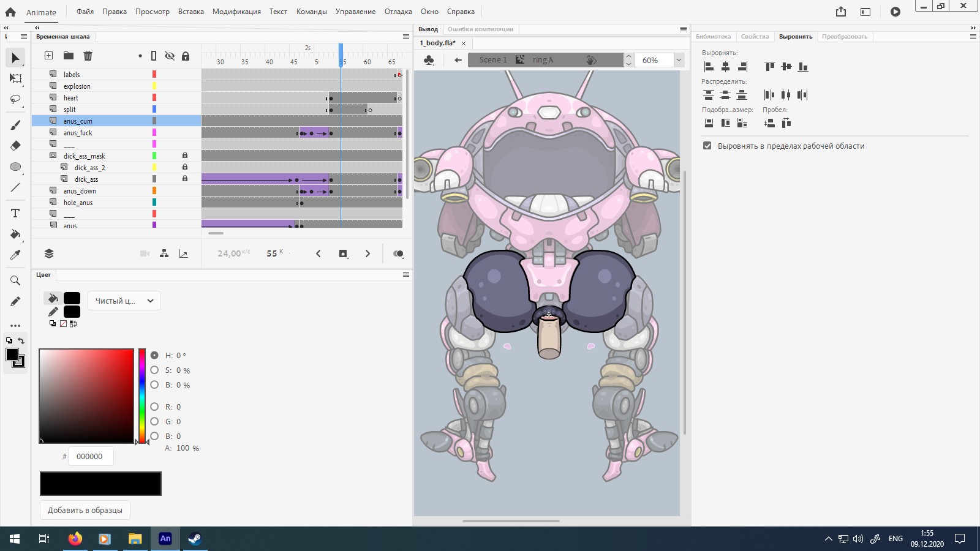Toggle lock for all layers
Image resolution: width=980 pixels, height=551 pixels.
tap(186, 56)
